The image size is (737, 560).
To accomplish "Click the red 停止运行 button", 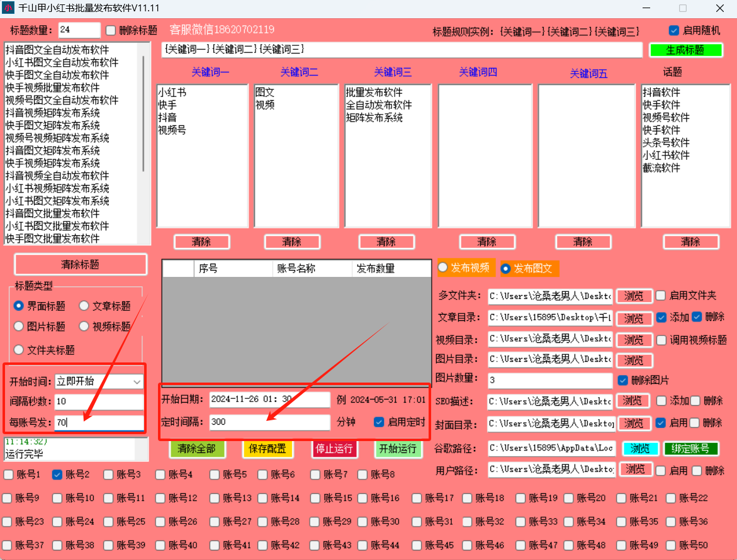I will 334,449.
